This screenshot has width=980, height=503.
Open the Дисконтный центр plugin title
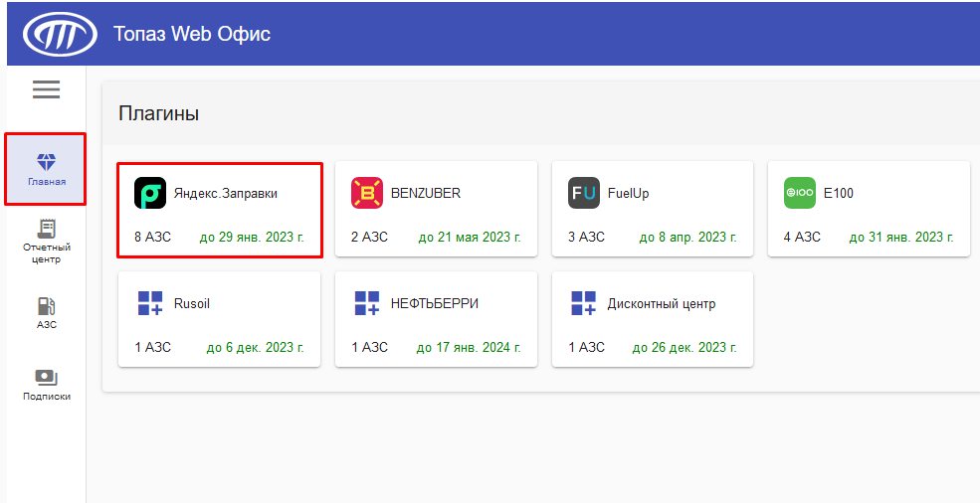(662, 304)
